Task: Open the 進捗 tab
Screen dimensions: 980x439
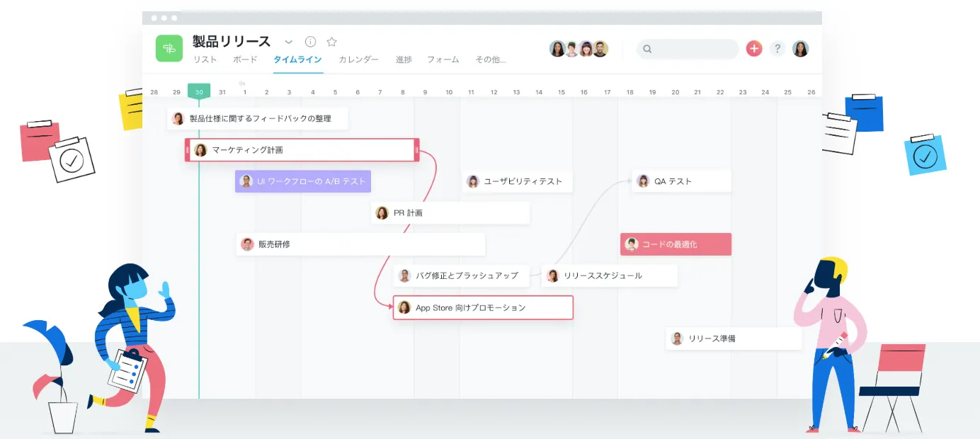Action: click(x=404, y=59)
